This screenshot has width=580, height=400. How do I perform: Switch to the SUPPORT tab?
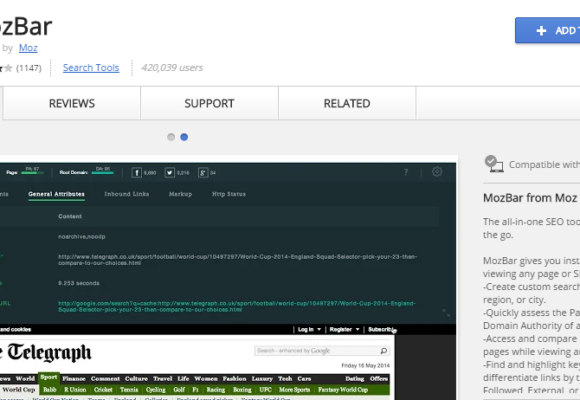point(209,103)
